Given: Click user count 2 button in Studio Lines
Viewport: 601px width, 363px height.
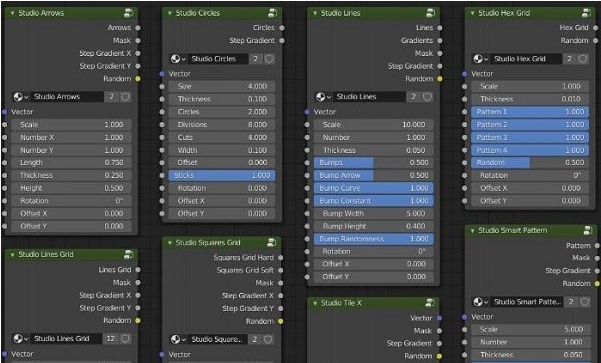Looking at the screenshot, I should tap(414, 97).
